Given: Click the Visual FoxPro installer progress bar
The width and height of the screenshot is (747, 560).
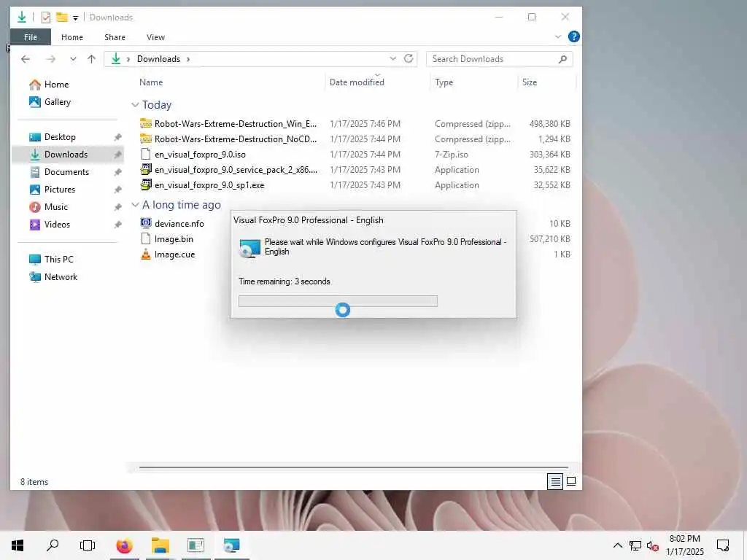Looking at the screenshot, I should pos(338,301).
